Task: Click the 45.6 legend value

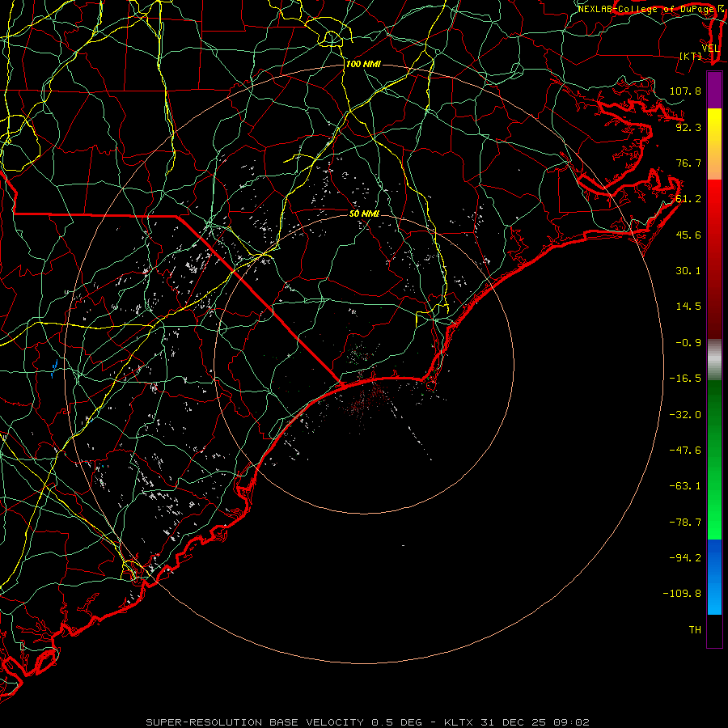Action: (x=688, y=235)
